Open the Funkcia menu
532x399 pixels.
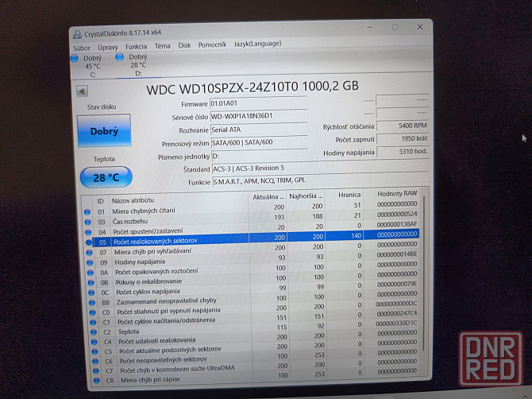[136, 47]
